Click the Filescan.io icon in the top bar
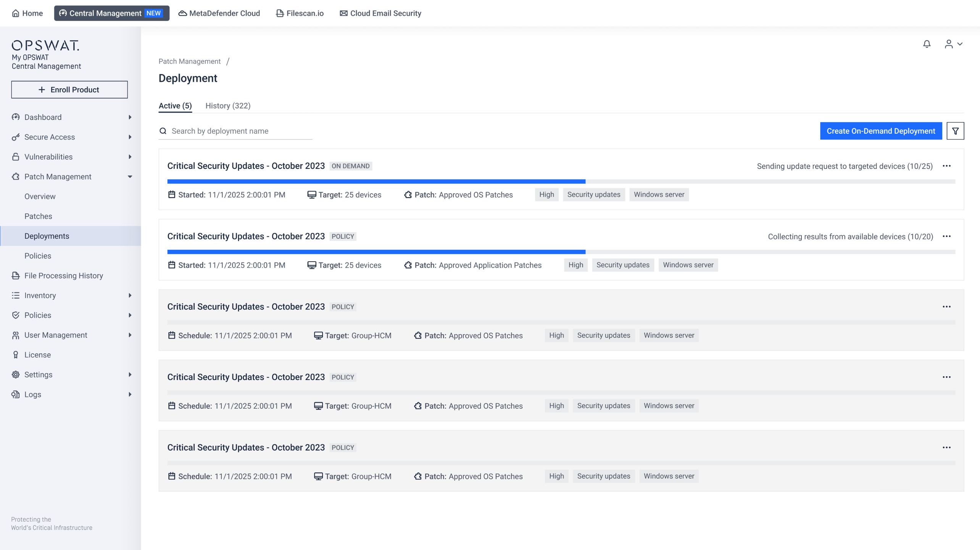The width and height of the screenshot is (980, 550). [280, 13]
